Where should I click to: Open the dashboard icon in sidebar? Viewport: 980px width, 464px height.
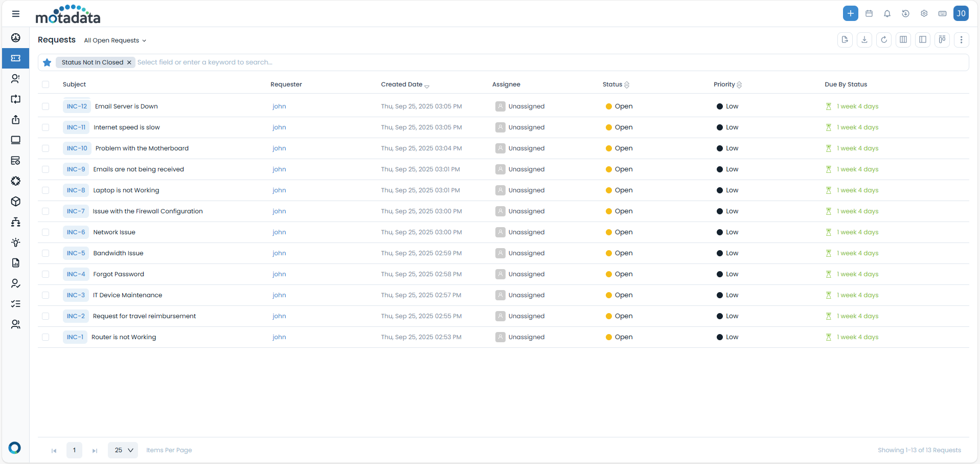point(16,38)
